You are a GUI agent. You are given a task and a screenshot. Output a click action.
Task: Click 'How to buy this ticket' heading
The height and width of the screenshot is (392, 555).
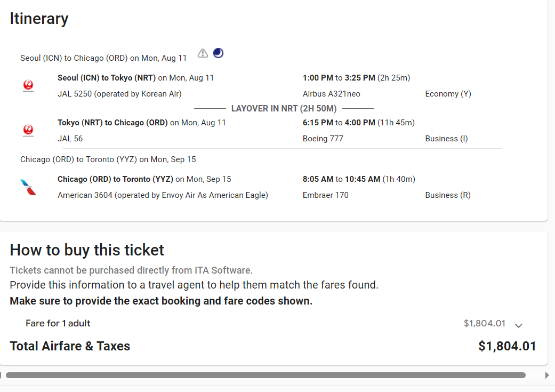pyautogui.click(x=87, y=250)
